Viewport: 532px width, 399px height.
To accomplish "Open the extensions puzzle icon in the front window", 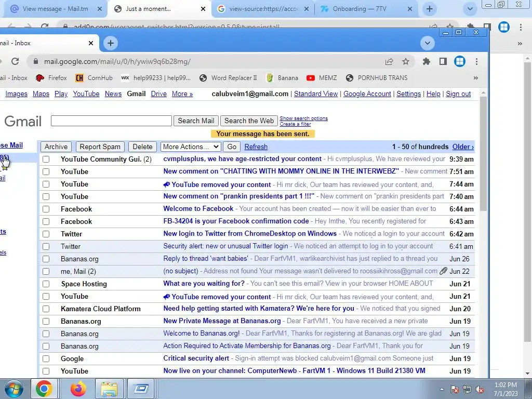I will [426, 61].
